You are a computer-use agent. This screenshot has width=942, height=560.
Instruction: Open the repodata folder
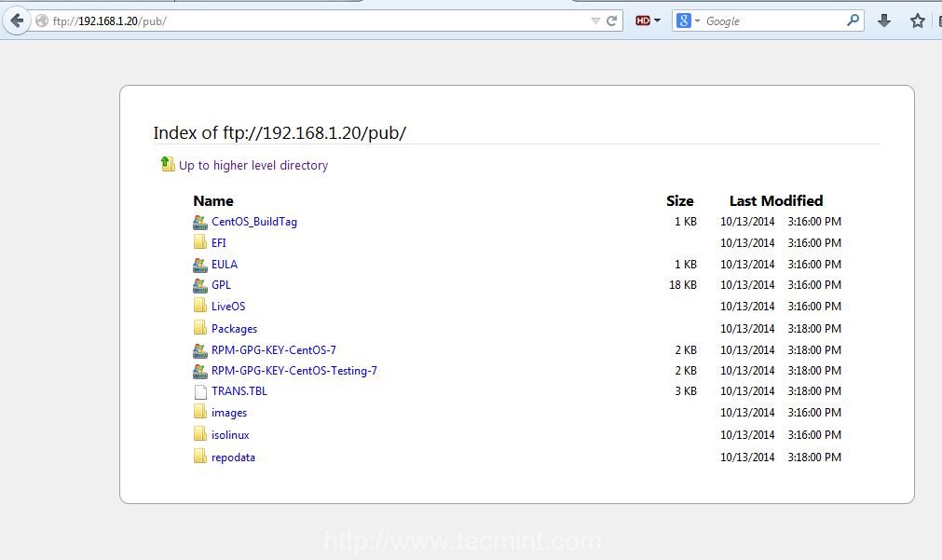point(232,457)
